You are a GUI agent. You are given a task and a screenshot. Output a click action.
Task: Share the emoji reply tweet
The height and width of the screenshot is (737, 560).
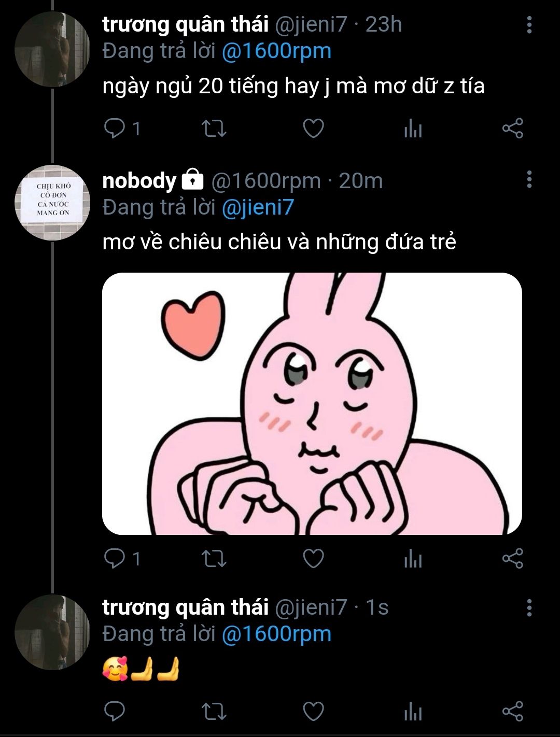512,712
